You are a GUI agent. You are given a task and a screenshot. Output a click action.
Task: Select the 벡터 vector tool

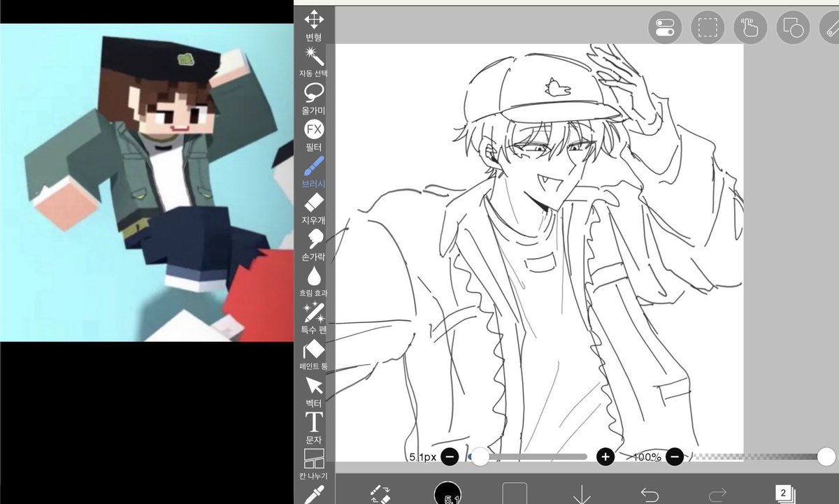point(314,392)
